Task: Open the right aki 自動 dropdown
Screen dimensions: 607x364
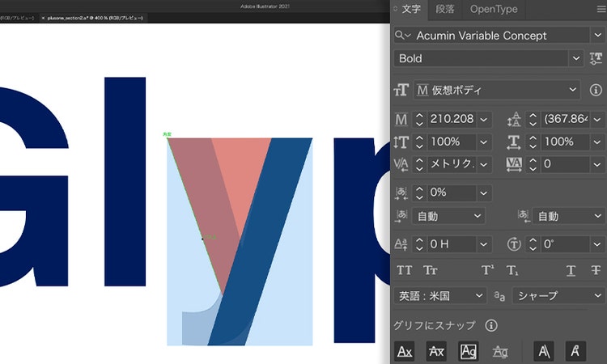Action: tap(568, 216)
